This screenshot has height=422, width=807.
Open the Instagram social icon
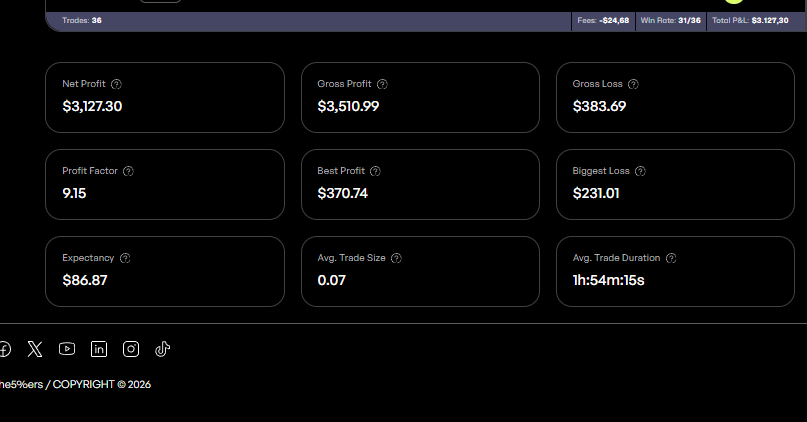[x=131, y=349]
